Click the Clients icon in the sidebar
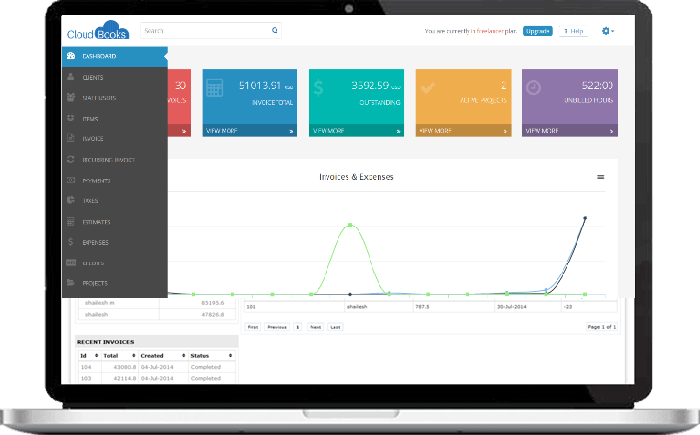Viewport: 700px width, 435px height. 70,77
